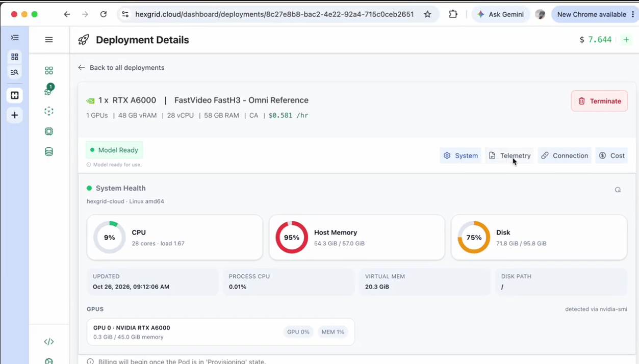Open the hamburger menu icon
This screenshot has height=364, width=639.
click(x=49, y=39)
